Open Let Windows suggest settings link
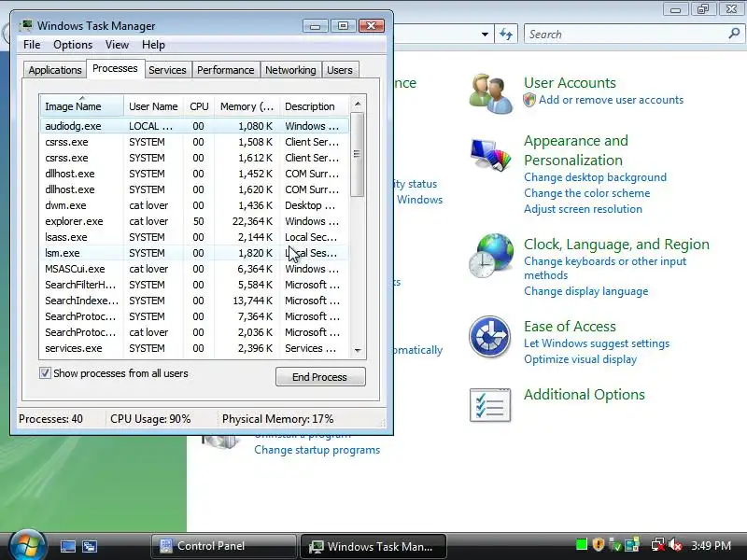The height and width of the screenshot is (560, 747). tap(597, 343)
